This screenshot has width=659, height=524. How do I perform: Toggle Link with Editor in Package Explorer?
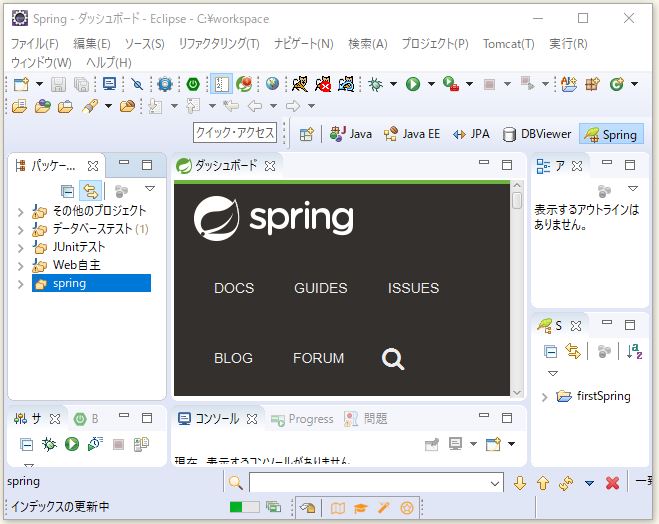pos(90,192)
